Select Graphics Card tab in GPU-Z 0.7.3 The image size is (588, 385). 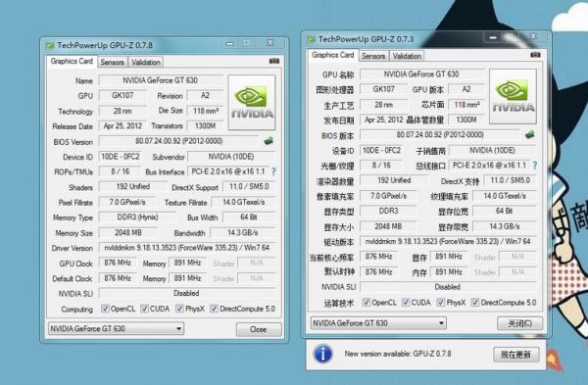tap(333, 55)
